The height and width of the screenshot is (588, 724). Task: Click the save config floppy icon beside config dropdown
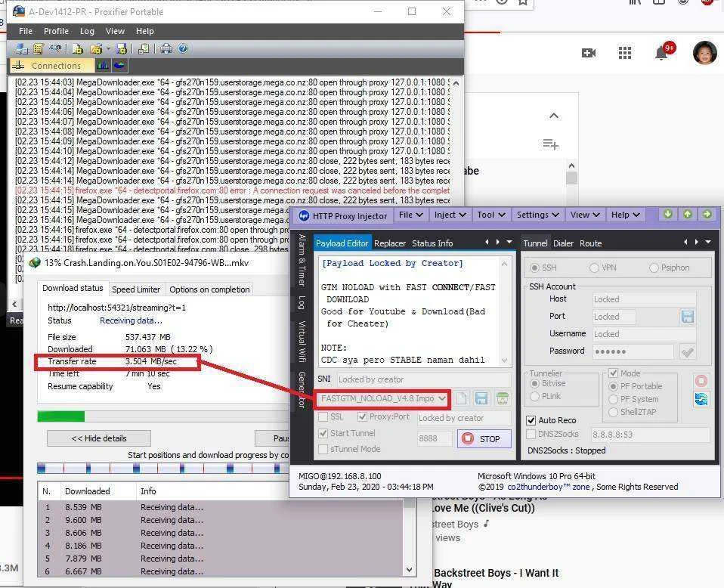[x=481, y=398]
